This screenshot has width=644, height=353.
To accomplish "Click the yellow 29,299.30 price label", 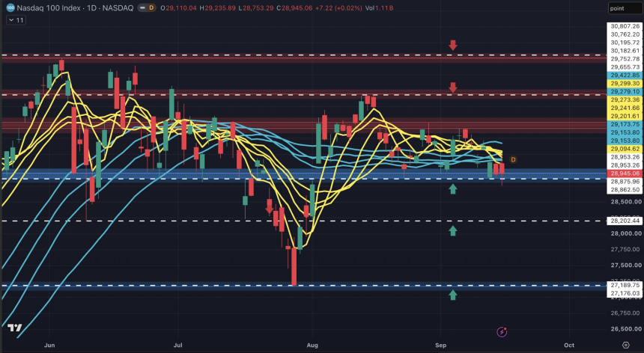I will [625, 83].
